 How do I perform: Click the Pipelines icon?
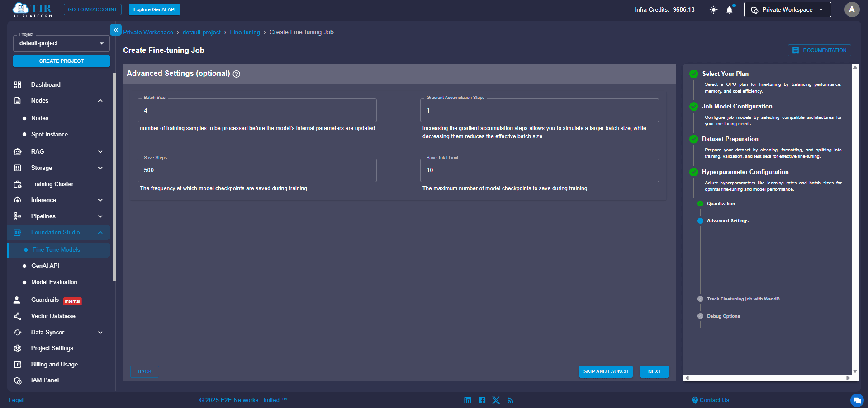coord(18,216)
